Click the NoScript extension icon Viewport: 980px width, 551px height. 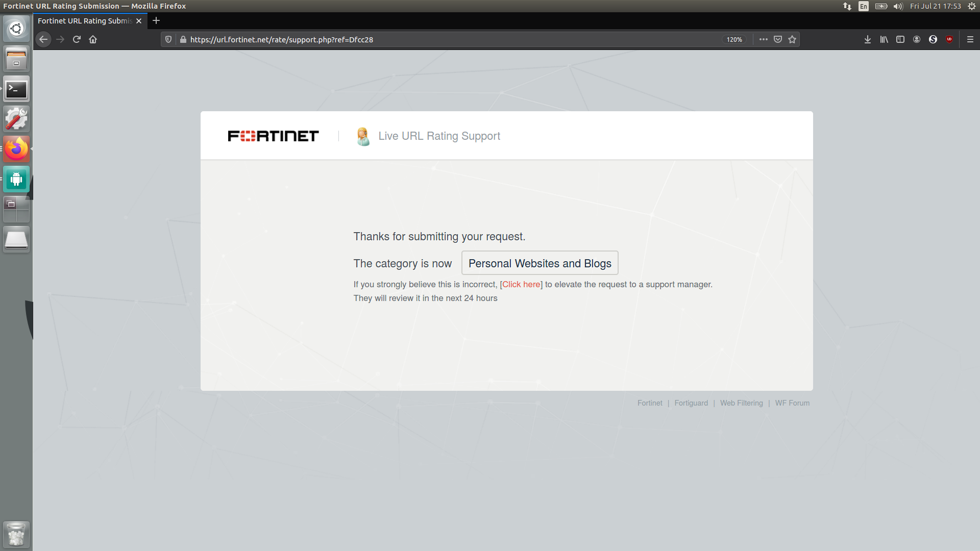coord(933,39)
